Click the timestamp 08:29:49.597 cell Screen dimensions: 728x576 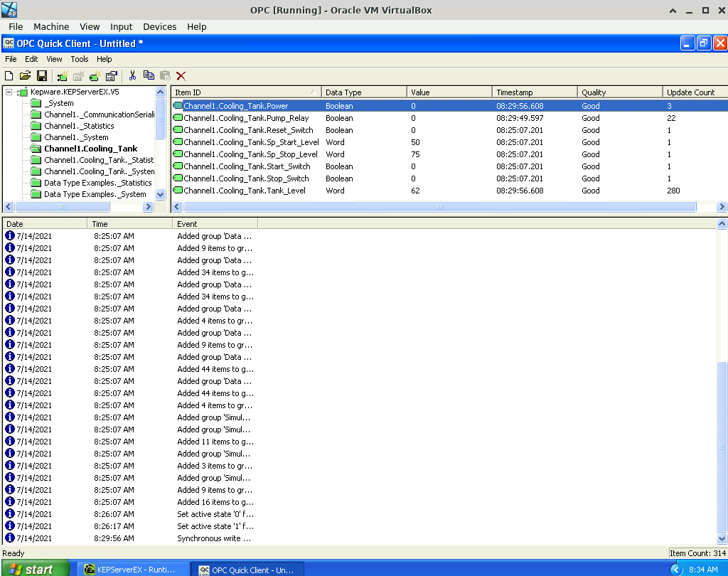coord(520,118)
